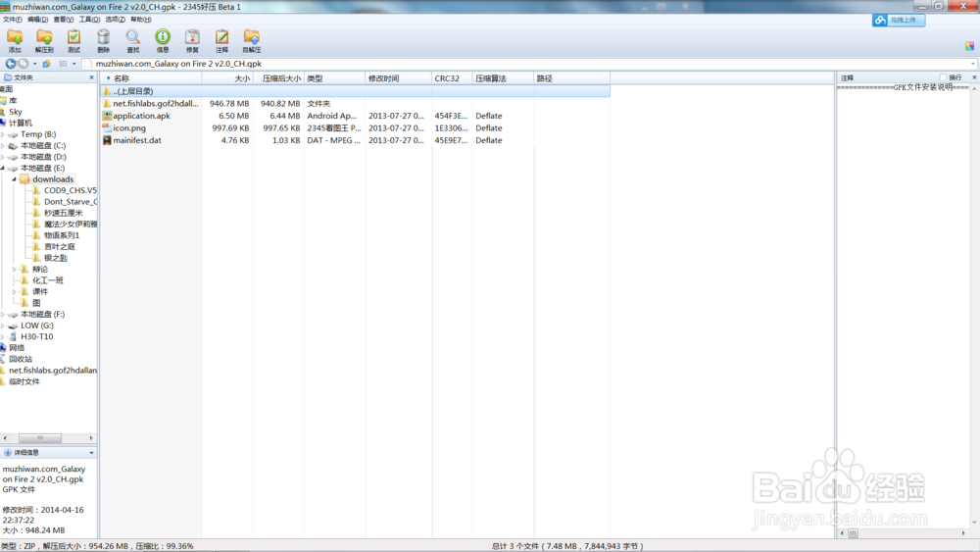Select the net.fishlabs.gof2hdall folder row
The image size is (980, 552).
355,103
